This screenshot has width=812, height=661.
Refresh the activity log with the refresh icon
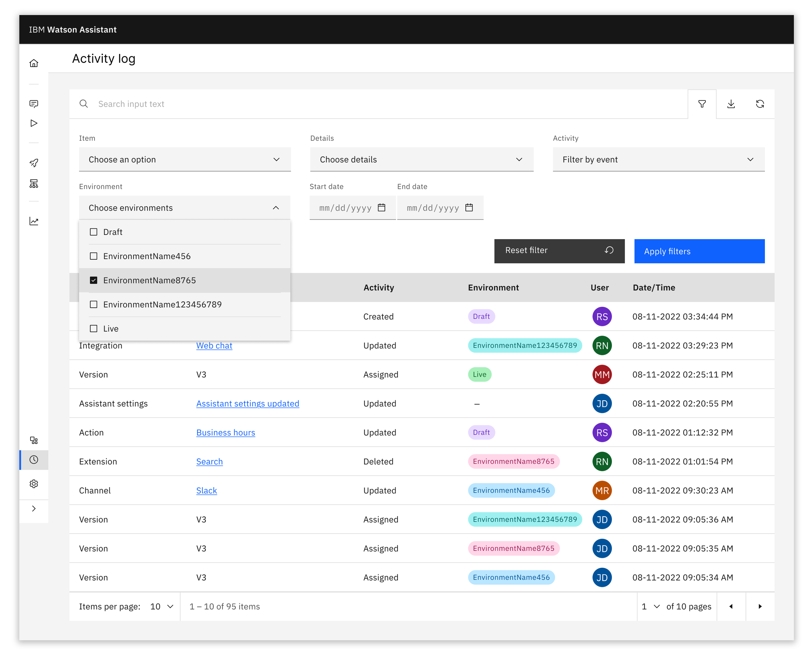pyautogui.click(x=760, y=104)
